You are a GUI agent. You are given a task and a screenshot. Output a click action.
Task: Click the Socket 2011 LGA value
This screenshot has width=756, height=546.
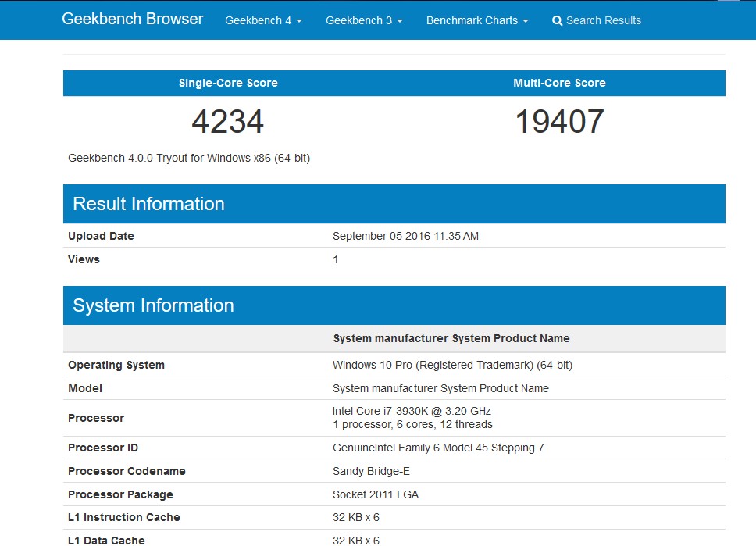click(x=376, y=495)
